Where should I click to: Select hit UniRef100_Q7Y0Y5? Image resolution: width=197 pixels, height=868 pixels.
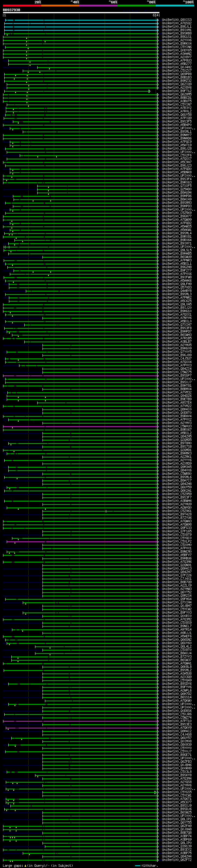click(x=176, y=352)
